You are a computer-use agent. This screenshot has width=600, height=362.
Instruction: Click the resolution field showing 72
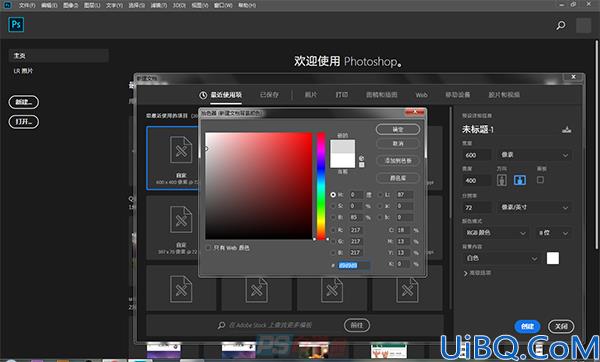(476, 207)
